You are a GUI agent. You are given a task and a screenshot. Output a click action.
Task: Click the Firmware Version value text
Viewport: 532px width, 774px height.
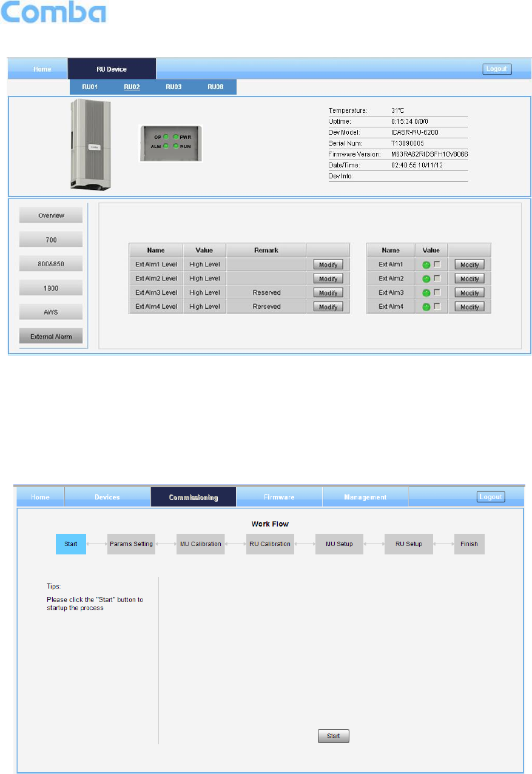pos(429,154)
